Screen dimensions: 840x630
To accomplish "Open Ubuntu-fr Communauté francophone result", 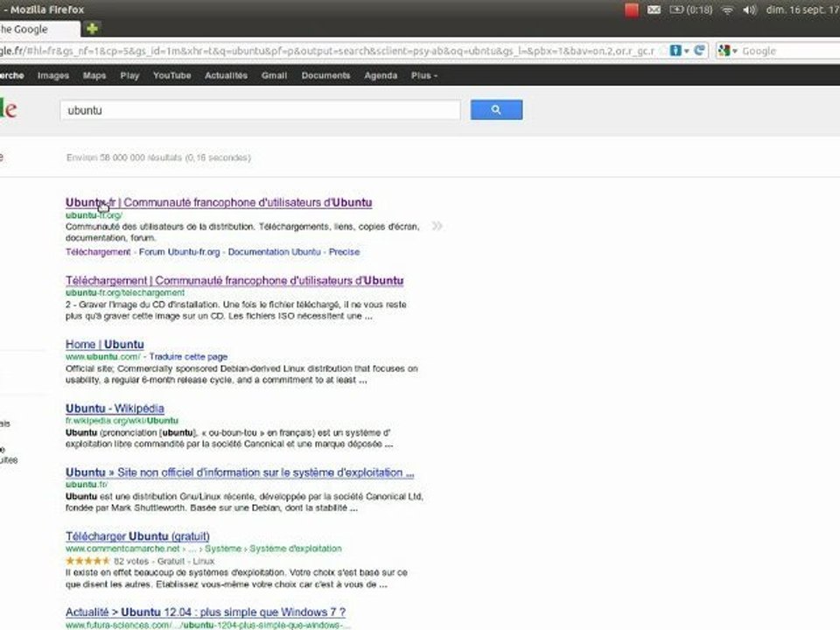I will [219, 202].
